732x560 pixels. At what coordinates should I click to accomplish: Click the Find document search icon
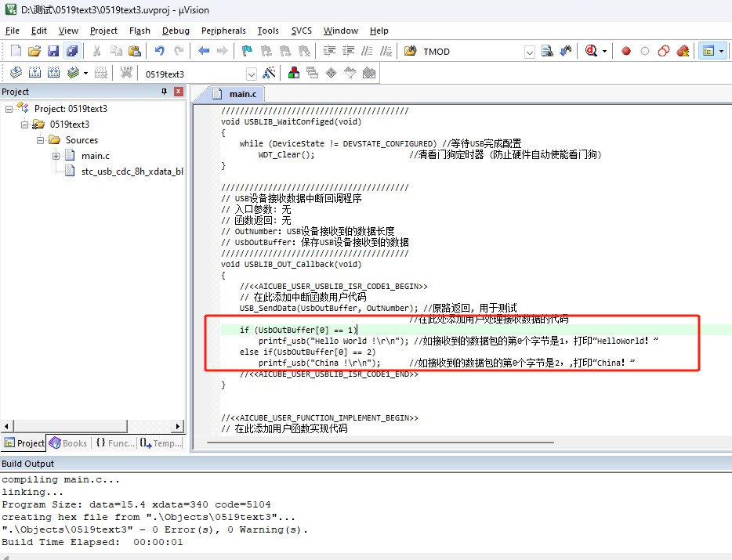click(x=547, y=51)
